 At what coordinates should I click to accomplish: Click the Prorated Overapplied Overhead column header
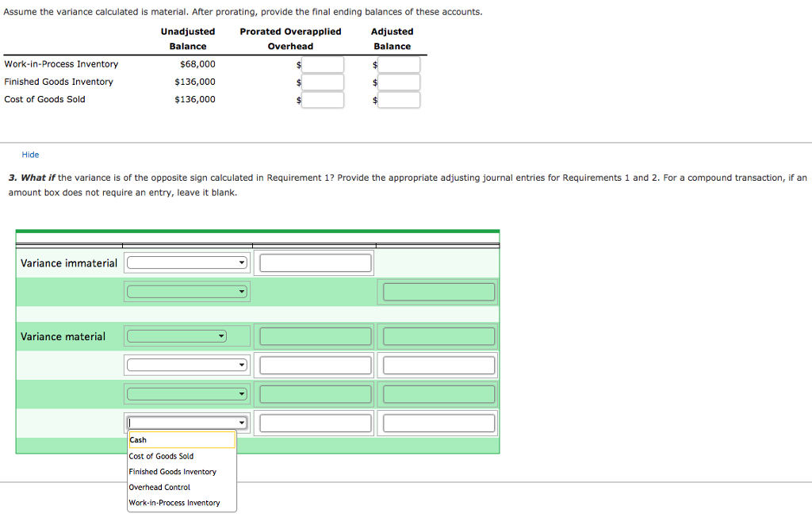coord(290,39)
